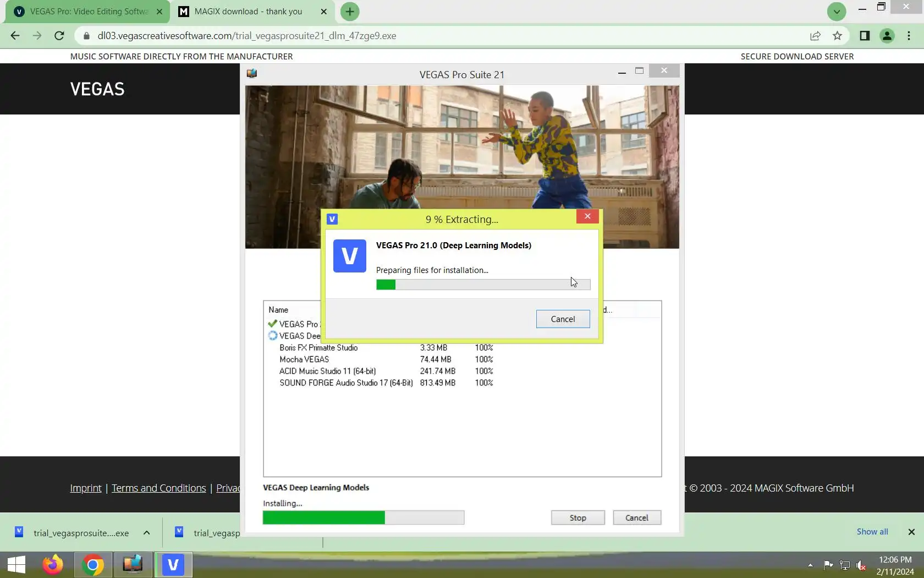
Task: Go back in browser
Action: 15,36
